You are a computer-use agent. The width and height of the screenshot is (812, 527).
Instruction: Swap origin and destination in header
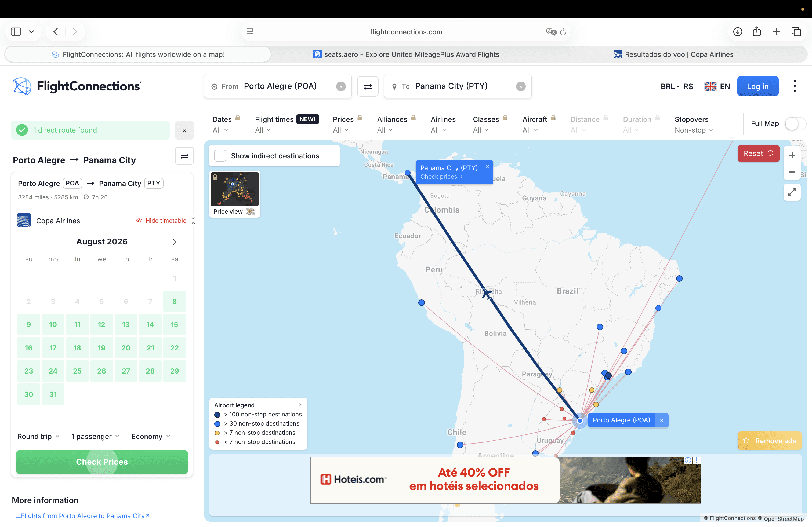(367, 87)
